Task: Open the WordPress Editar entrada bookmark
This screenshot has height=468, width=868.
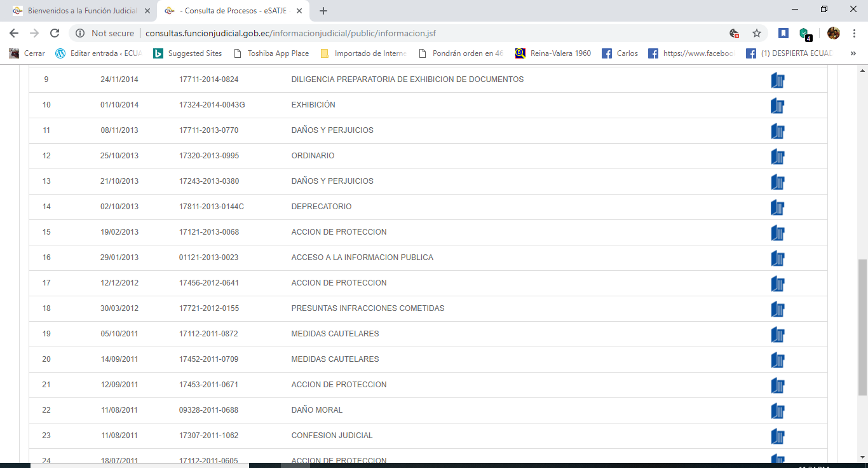Action: pos(95,54)
